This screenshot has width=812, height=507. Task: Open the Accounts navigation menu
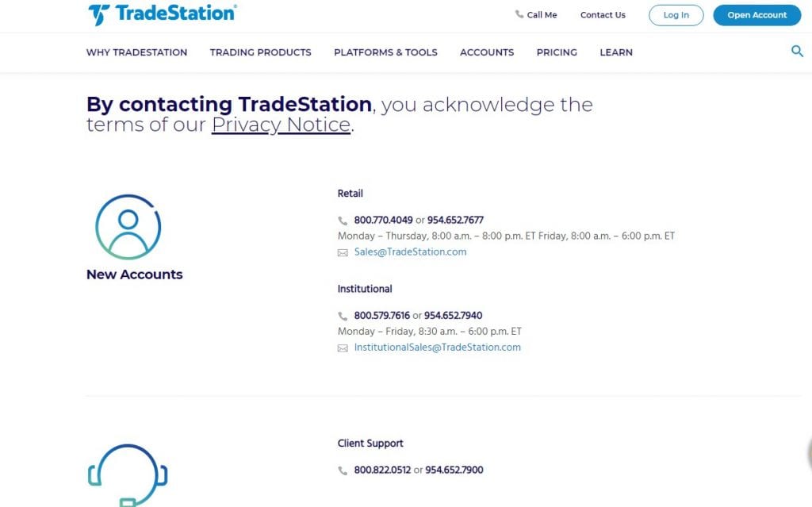click(x=487, y=52)
